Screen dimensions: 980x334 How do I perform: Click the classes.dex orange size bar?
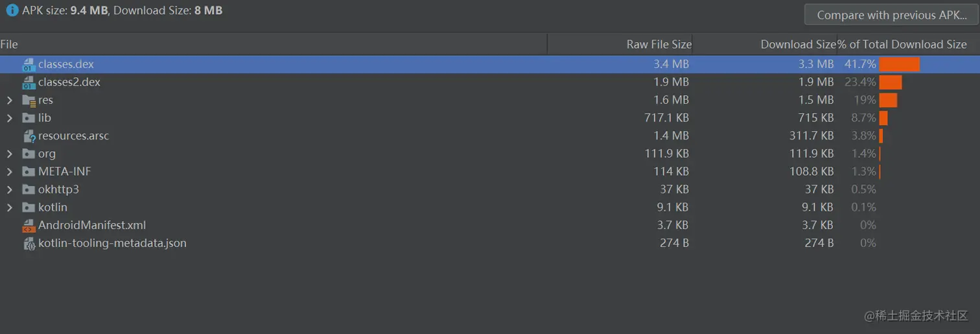pos(900,64)
